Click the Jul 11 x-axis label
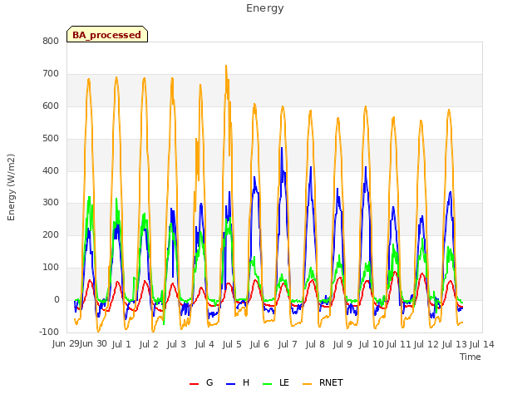This screenshot has width=532, height=399. [x=399, y=344]
